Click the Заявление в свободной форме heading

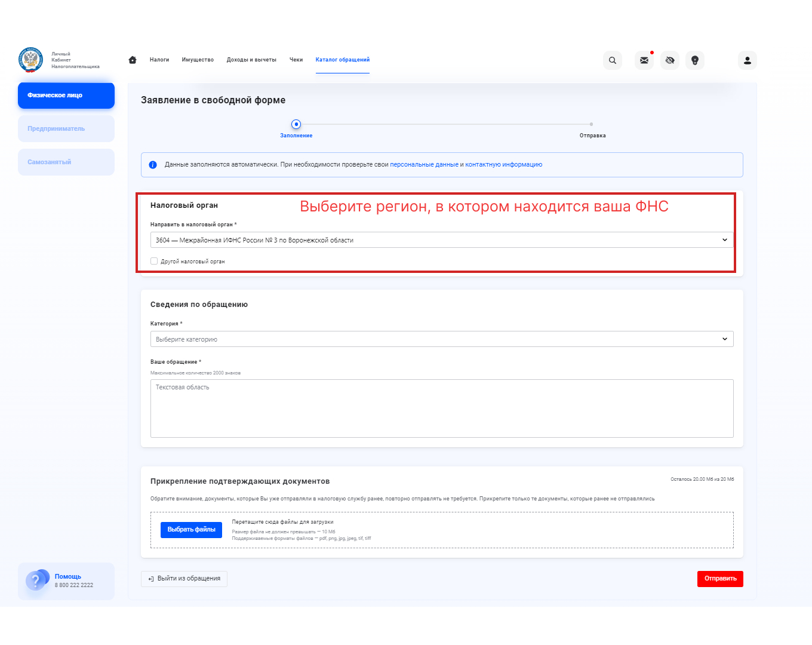coord(213,100)
